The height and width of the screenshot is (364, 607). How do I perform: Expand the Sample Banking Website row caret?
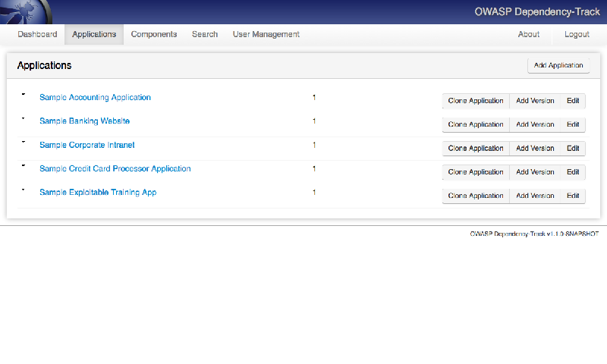[24, 118]
